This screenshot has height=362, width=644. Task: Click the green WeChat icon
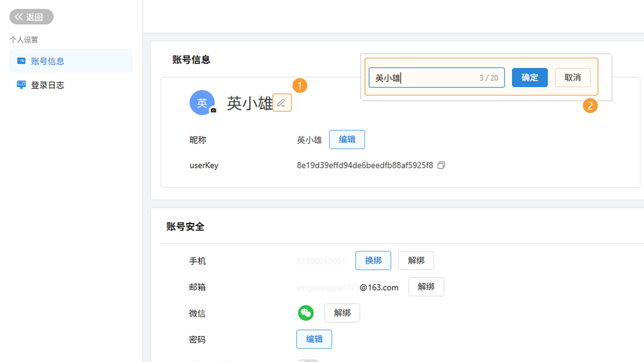[306, 313]
